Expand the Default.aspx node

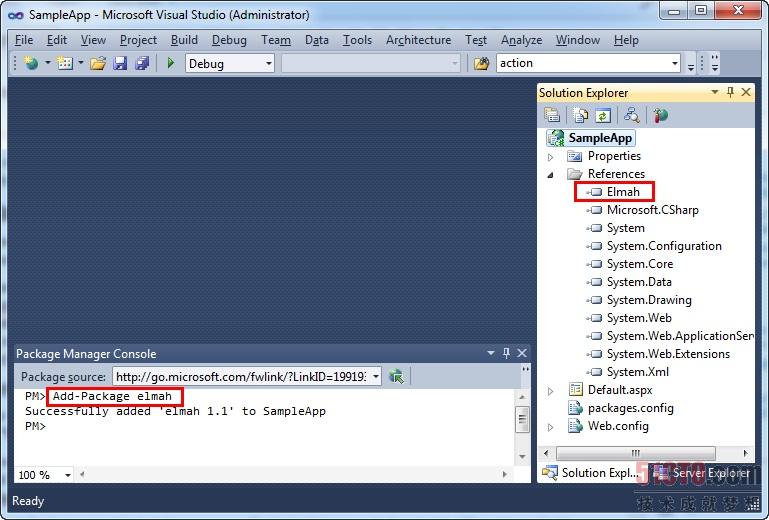[x=550, y=391]
